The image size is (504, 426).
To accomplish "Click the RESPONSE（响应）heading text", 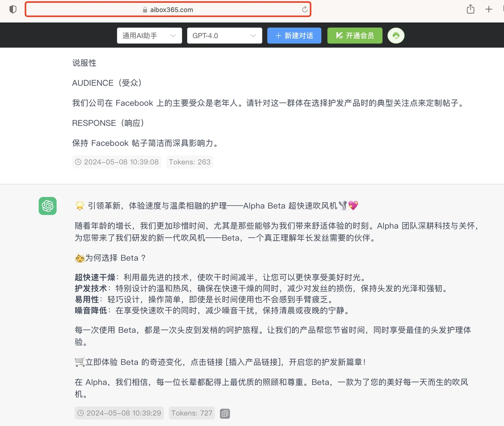I will (x=108, y=123).
